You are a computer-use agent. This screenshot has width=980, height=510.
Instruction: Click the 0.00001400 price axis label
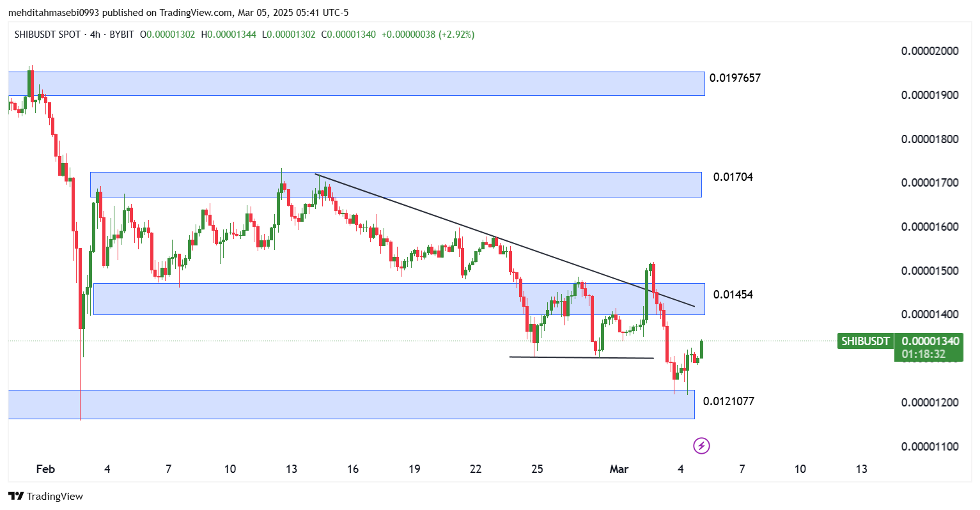929,314
